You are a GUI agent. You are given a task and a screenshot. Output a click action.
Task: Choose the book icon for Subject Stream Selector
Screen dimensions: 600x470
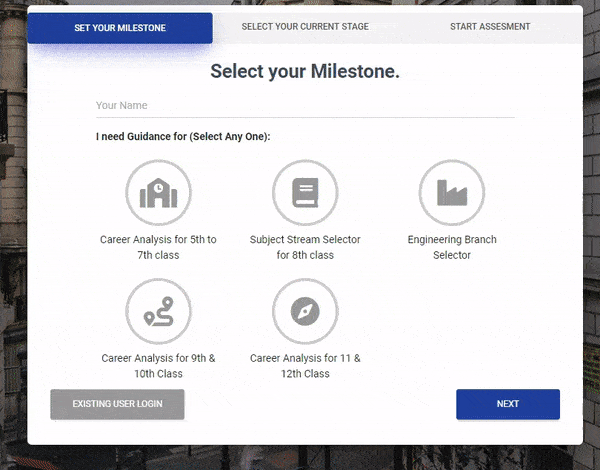pyautogui.click(x=305, y=192)
